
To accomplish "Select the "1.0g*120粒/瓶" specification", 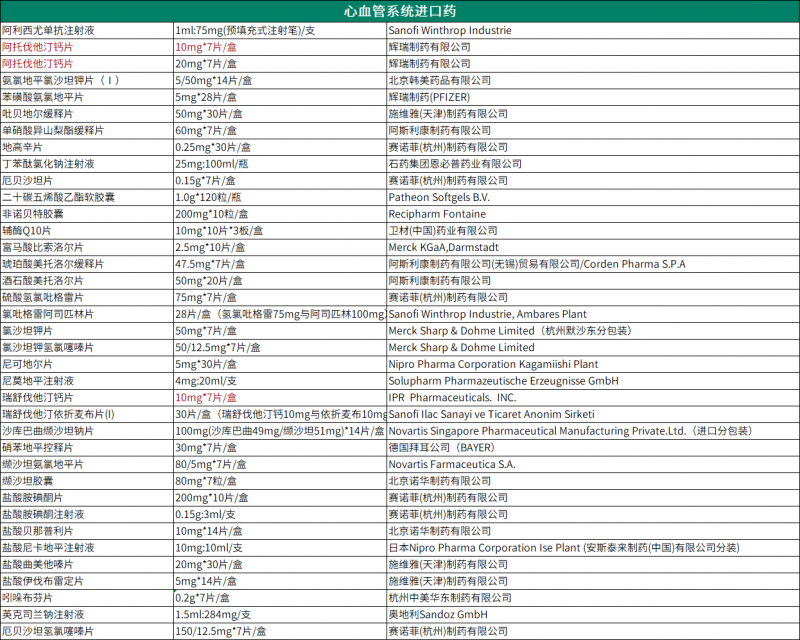I will (208, 197).
